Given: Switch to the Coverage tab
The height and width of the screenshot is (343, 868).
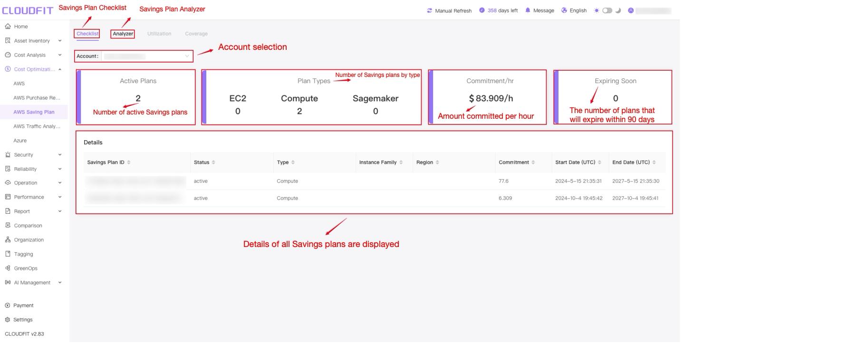Looking at the screenshot, I should coord(196,34).
